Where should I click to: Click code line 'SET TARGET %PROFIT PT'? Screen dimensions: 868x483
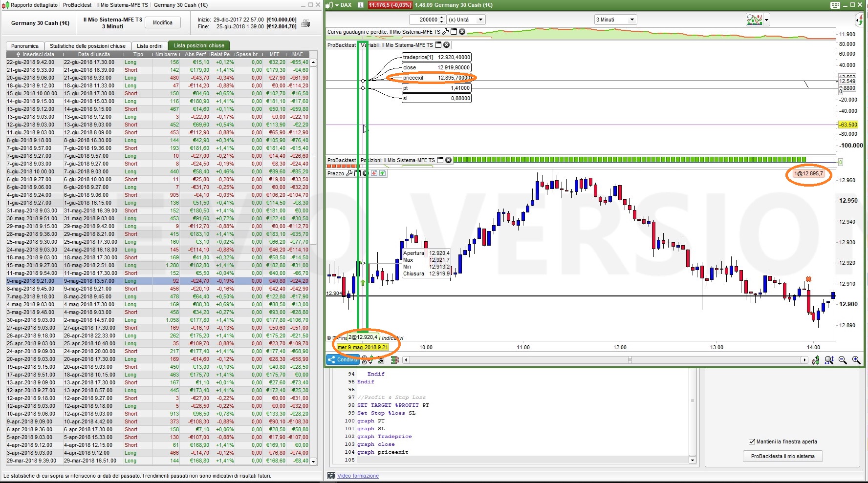click(x=393, y=405)
